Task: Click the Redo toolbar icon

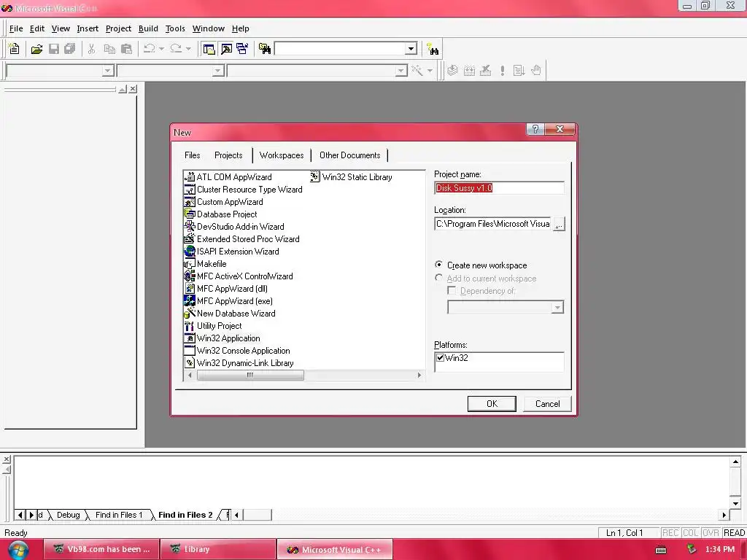Action: click(x=176, y=49)
